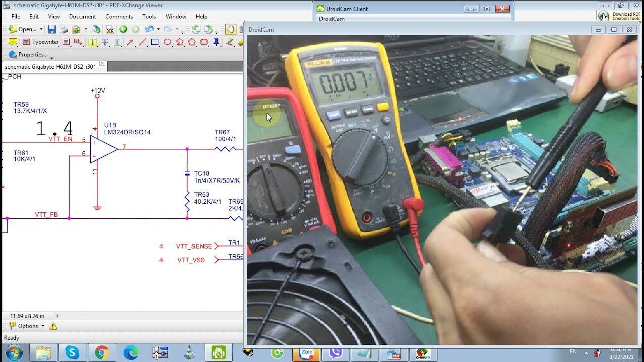This screenshot has width=644, height=362.
Task: Click the horizontal scrollbar left arrow
Action: (57, 316)
